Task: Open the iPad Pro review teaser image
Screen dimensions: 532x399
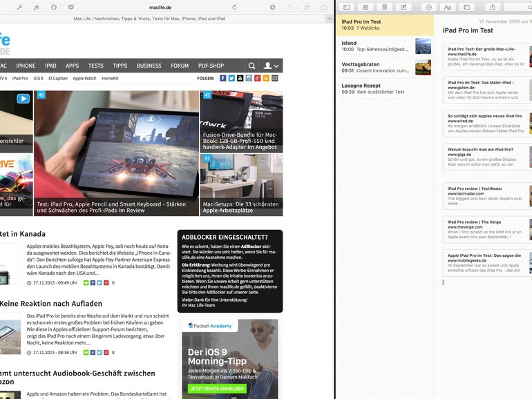Action: [116, 153]
